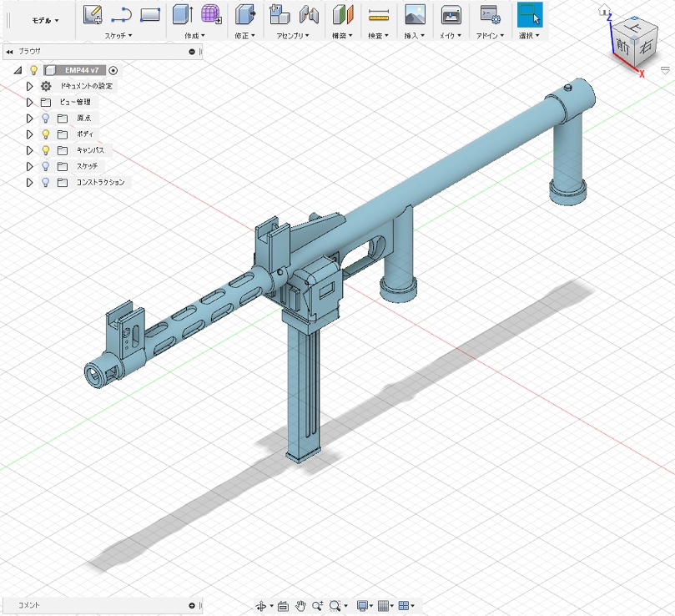Toggle visibility bulb for ボディ folder
675x616 pixels.
pos(46,134)
